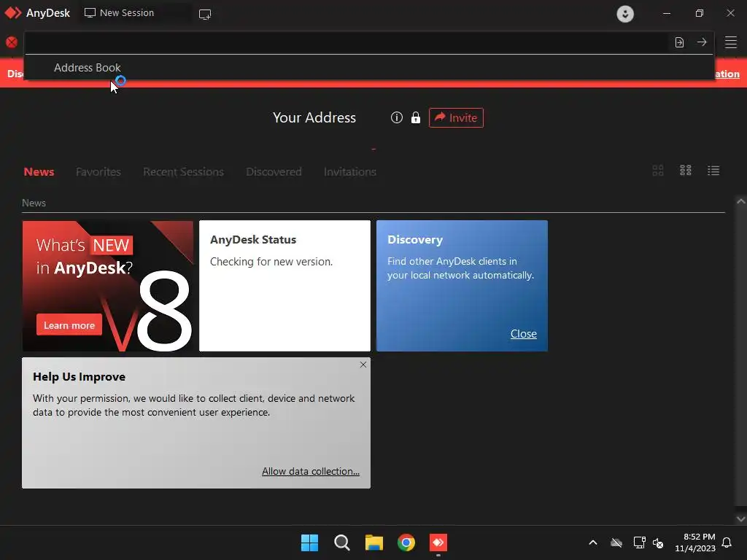
Task: Click Close link on Discovery card
Action: (524, 334)
